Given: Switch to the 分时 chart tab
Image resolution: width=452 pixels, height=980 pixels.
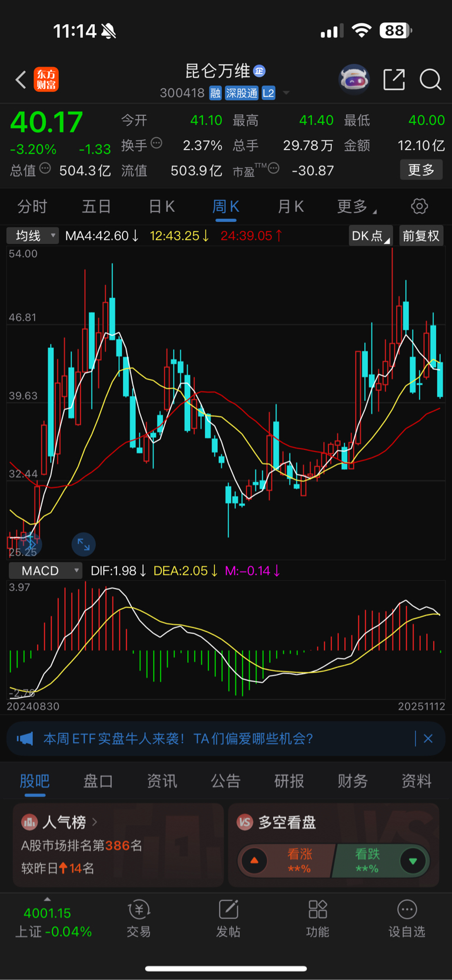Looking at the screenshot, I should 32,207.
